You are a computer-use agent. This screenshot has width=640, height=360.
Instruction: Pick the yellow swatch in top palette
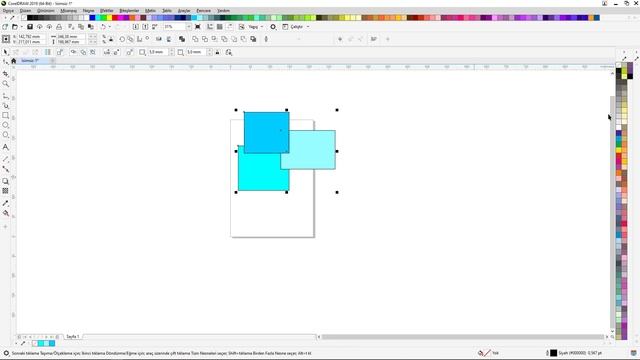109,18
